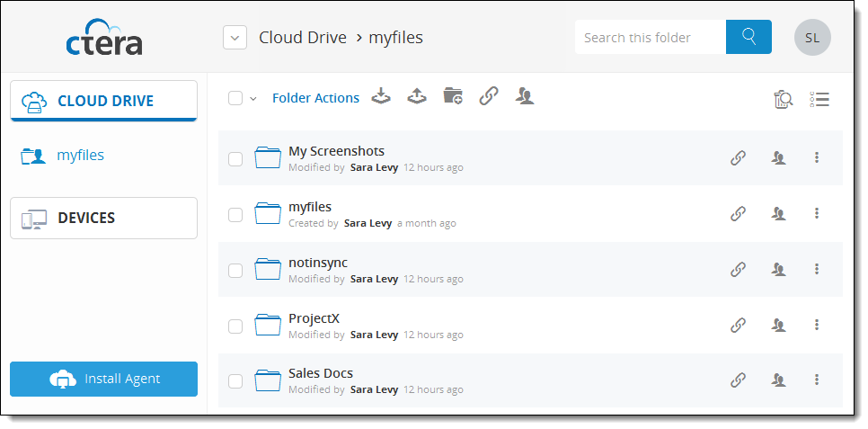Select the Sales Docs folder checkbox
Image resolution: width=868 pixels, height=429 pixels.
click(235, 381)
